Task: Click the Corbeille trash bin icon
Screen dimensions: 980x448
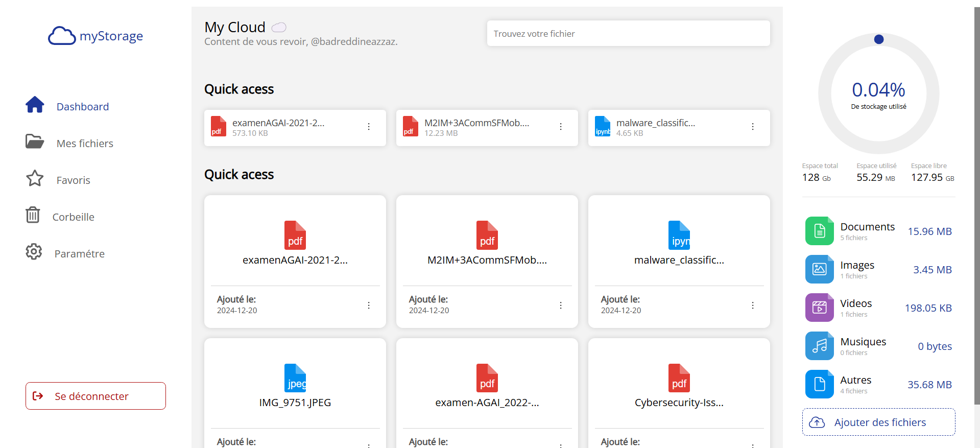Action: click(x=33, y=215)
